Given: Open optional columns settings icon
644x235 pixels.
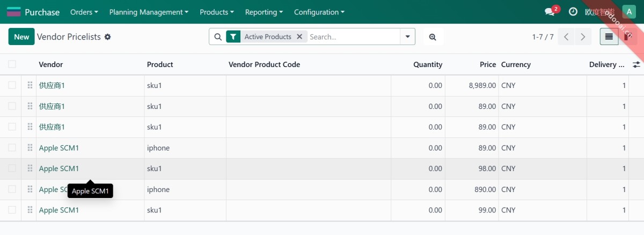Looking at the screenshot, I should 636,64.
